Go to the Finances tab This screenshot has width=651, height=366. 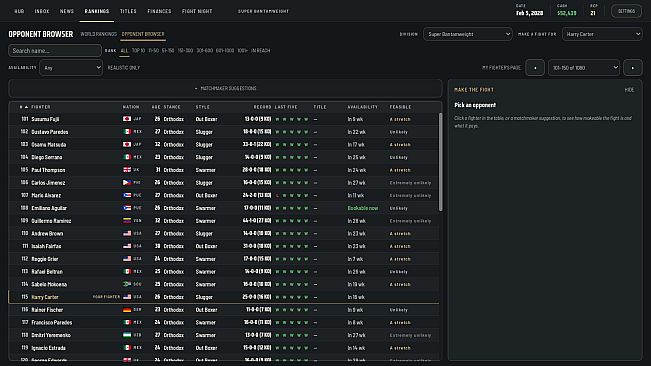point(159,11)
